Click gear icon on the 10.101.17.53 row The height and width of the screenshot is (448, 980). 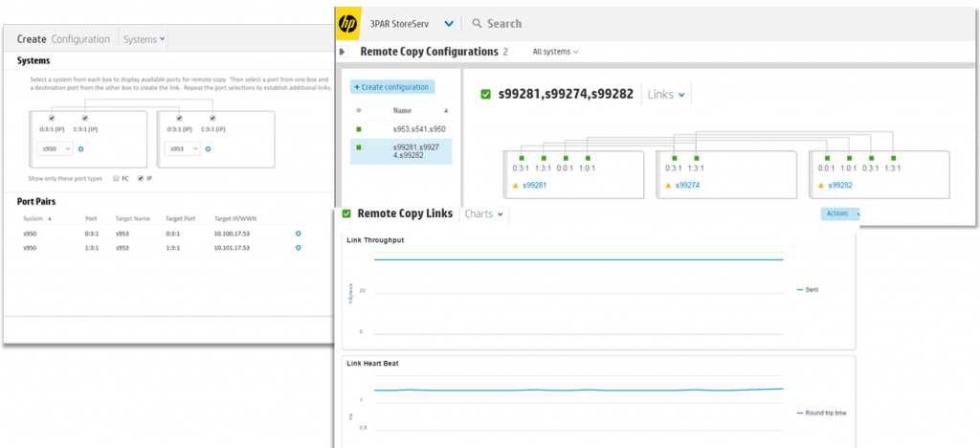click(x=299, y=247)
